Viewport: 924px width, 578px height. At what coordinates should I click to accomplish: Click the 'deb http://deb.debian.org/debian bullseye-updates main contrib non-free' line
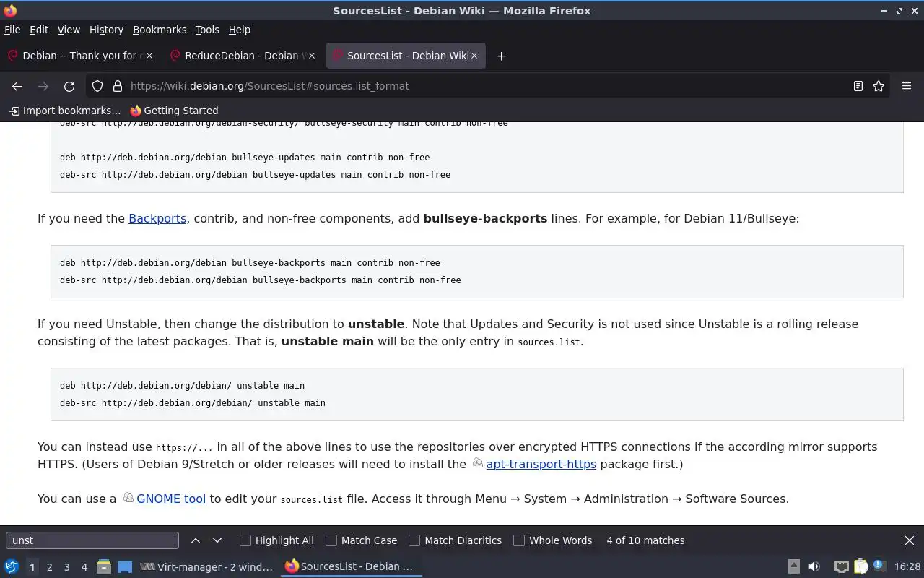(x=245, y=158)
